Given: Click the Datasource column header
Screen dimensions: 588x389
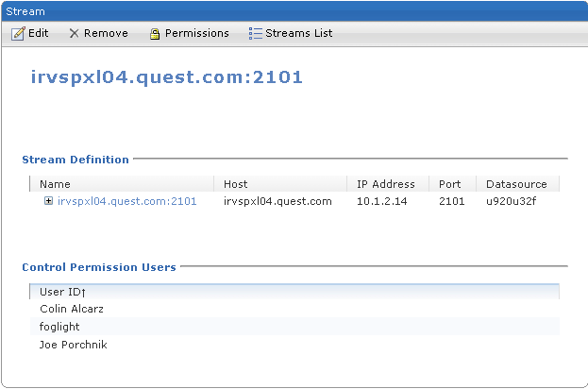Looking at the screenshot, I should point(516,184).
